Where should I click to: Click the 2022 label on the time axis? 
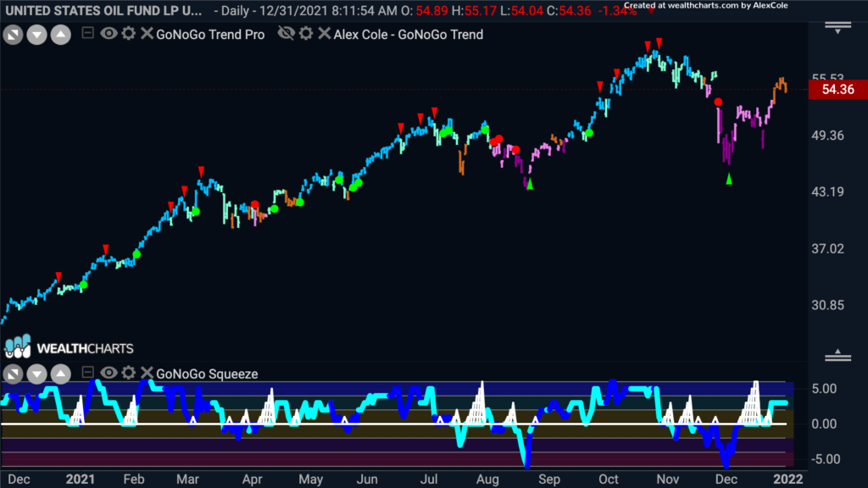coord(787,480)
